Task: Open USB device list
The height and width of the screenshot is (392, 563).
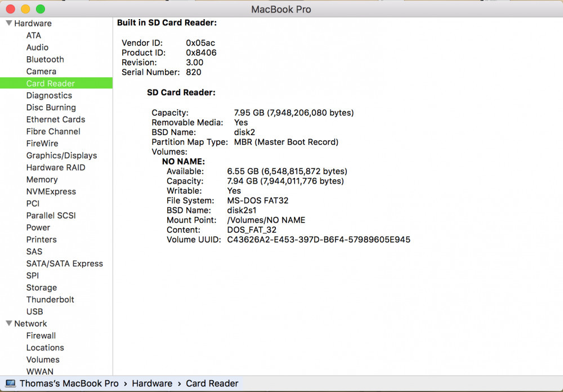Action: (x=34, y=311)
